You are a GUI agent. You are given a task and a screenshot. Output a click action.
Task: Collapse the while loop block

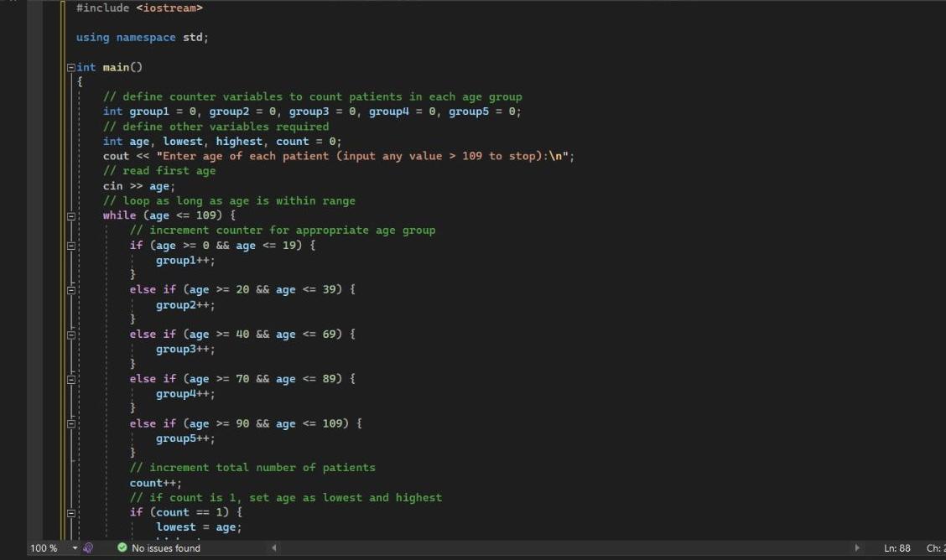point(70,215)
